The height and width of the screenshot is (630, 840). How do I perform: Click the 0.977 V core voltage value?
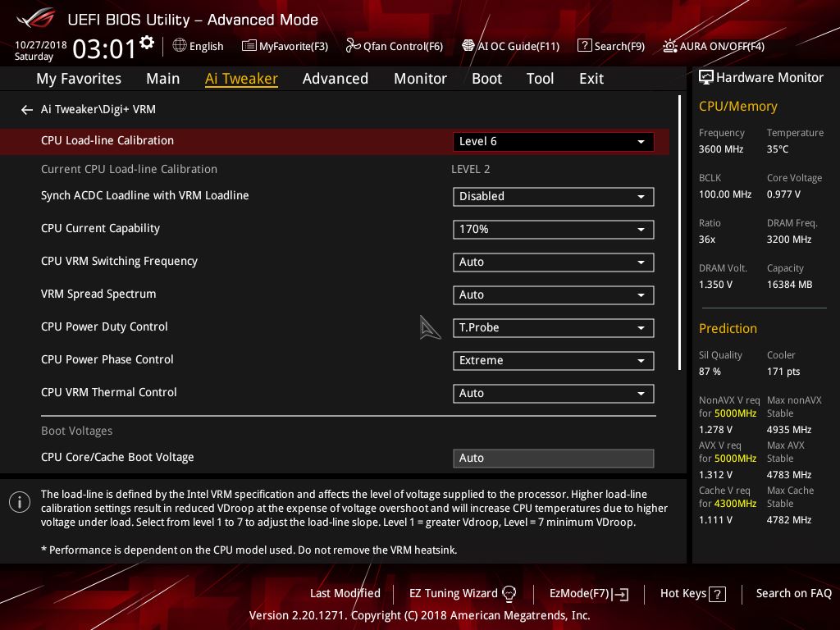[783, 194]
